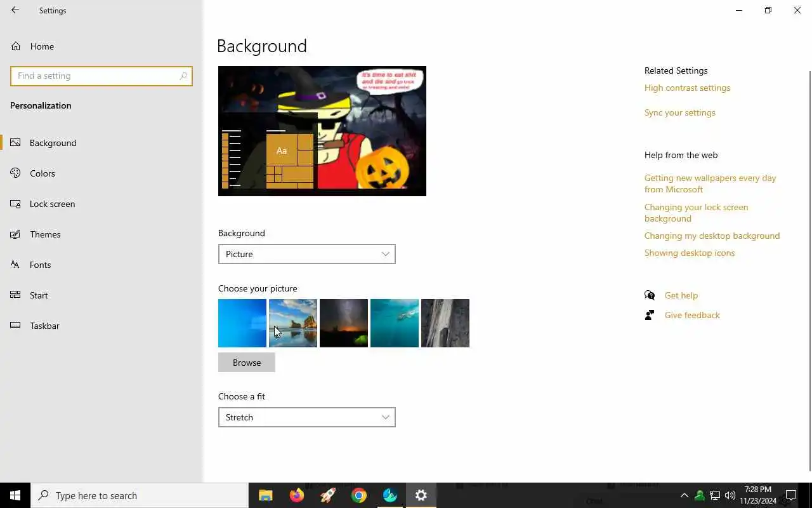Screen dimensions: 812x508
Task: Click the Give feedback person icon
Action: coord(650,315)
